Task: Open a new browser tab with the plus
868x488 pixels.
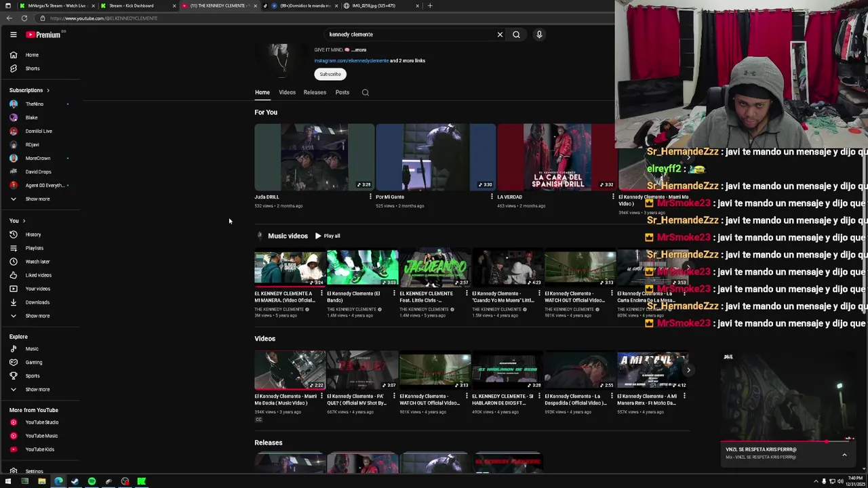Action: click(x=429, y=5)
